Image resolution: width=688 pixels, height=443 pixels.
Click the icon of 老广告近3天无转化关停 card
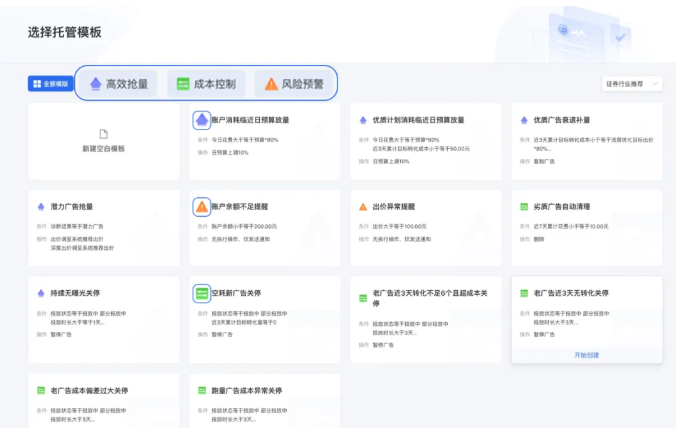(x=524, y=293)
